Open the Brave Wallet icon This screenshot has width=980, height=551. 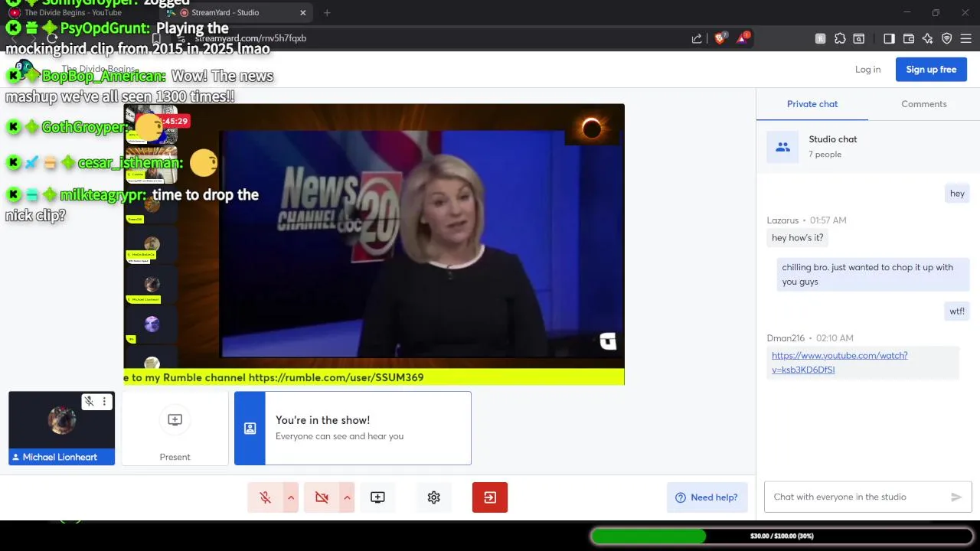[x=909, y=38]
